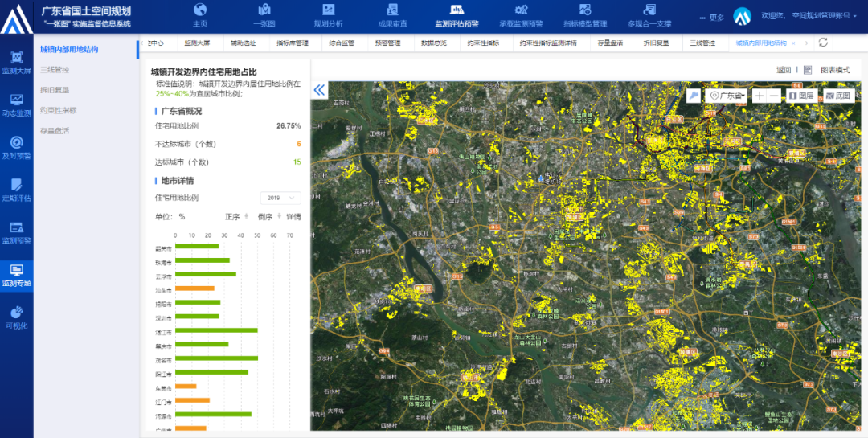Select 城镇内部用地结构 in the side menu

69,49
